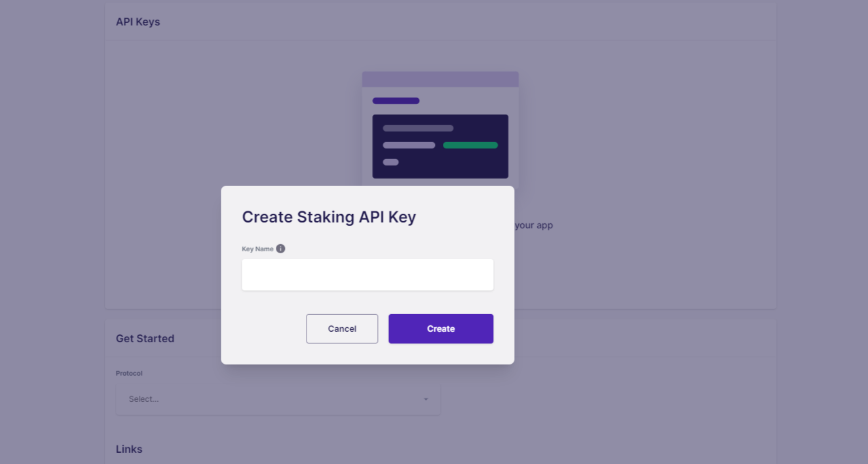Click the Links section heading
The width and height of the screenshot is (868, 464).
(x=129, y=450)
